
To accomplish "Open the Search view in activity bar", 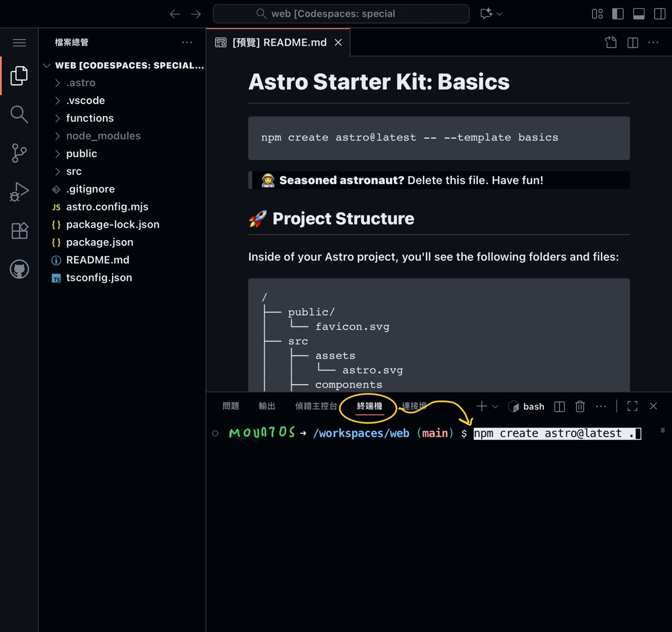I will pyautogui.click(x=19, y=114).
